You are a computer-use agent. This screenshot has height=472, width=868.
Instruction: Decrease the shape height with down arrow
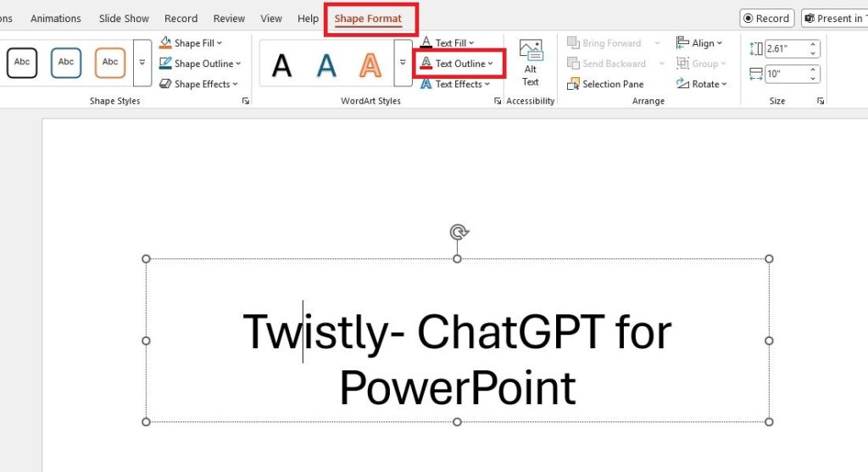pos(813,53)
